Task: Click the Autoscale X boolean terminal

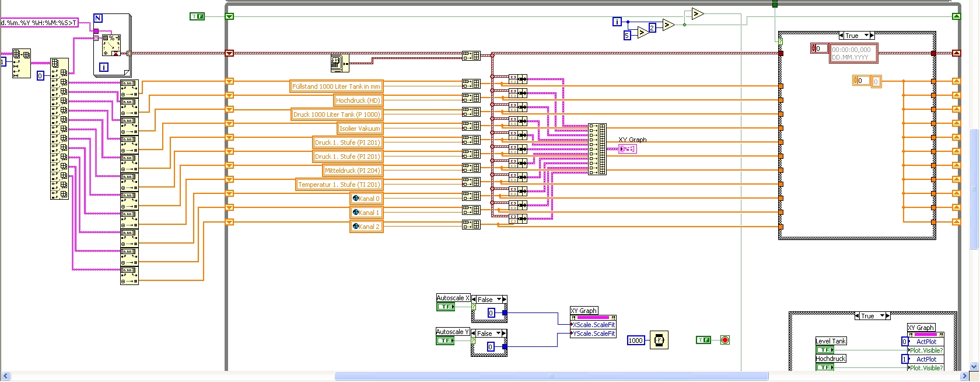Action: 445,307
